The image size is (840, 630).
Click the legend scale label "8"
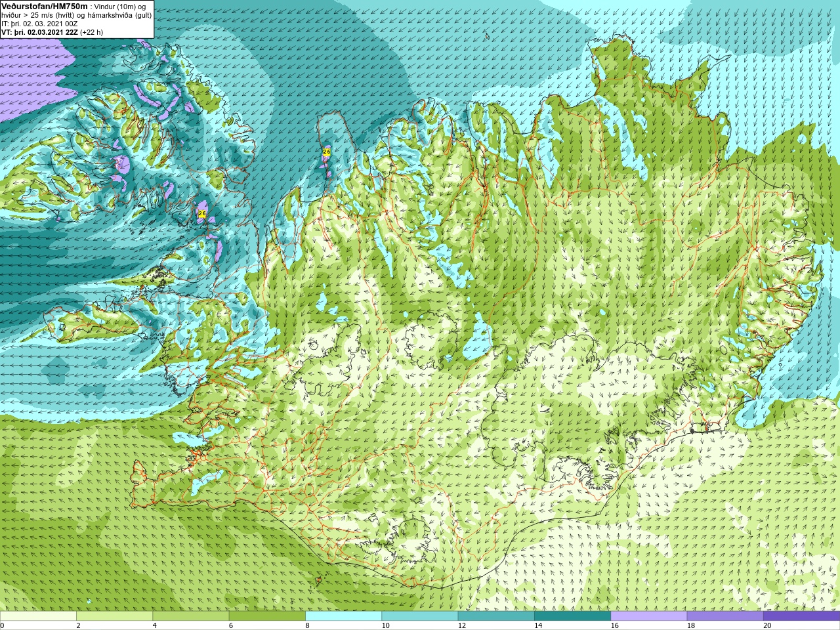(x=307, y=625)
